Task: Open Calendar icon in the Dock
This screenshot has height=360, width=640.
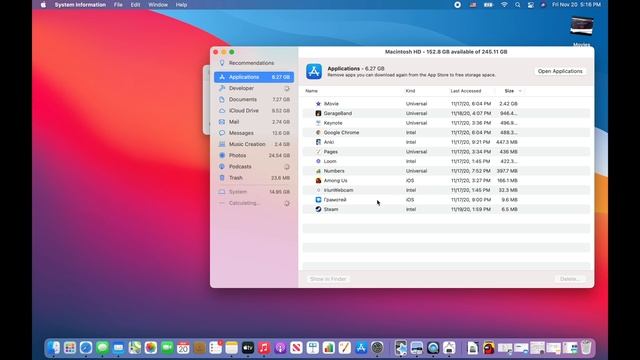Action: 183,348
